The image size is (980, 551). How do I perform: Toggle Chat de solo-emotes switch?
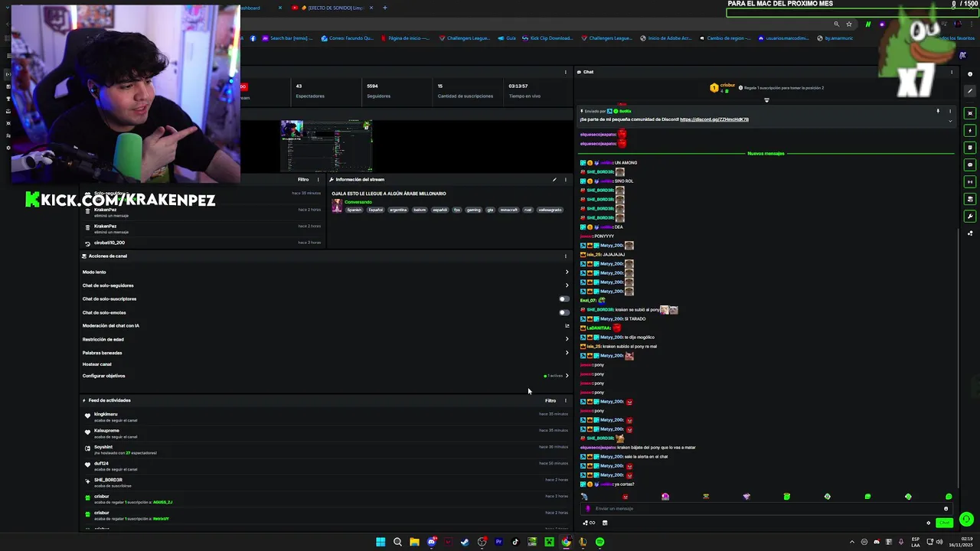tap(564, 312)
